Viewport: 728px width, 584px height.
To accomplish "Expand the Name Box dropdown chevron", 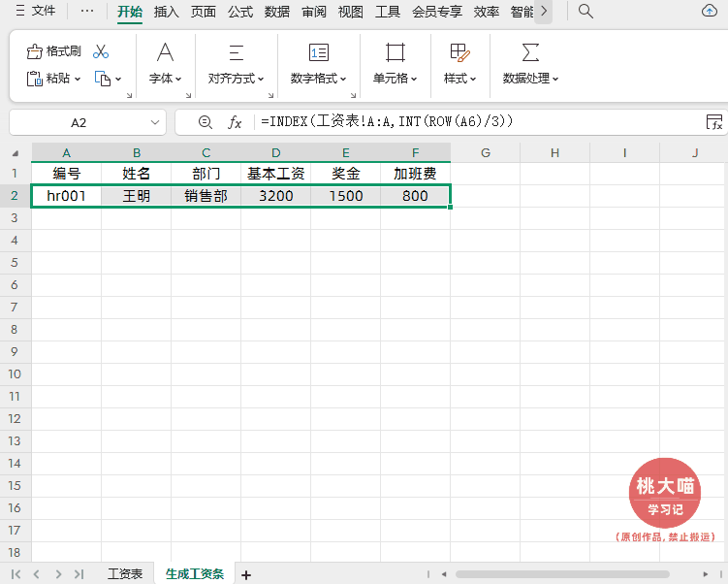I will (x=155, y=122).
